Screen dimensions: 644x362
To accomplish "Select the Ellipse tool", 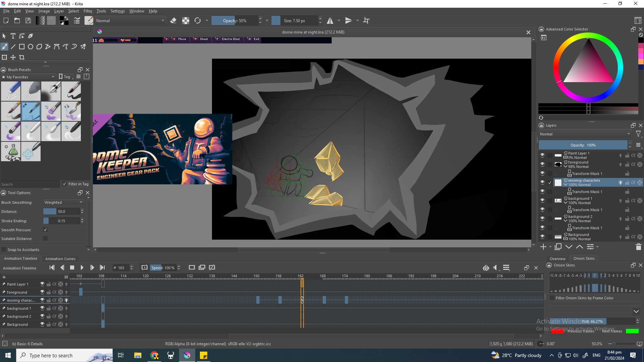I will [31, 47].
